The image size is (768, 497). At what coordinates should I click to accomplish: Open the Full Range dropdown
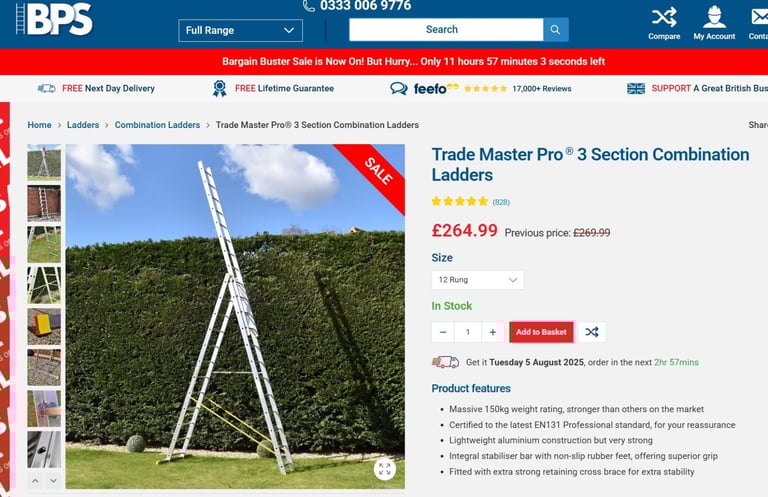240,30
